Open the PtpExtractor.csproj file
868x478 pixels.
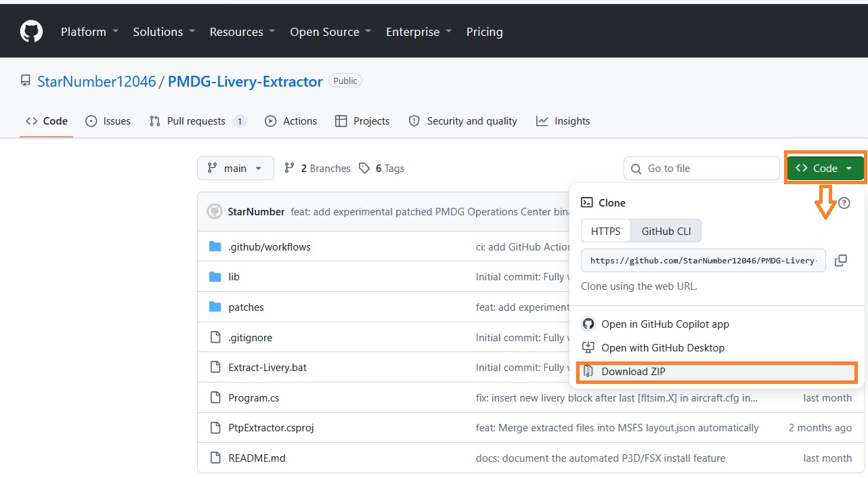[x=271, y=428]
